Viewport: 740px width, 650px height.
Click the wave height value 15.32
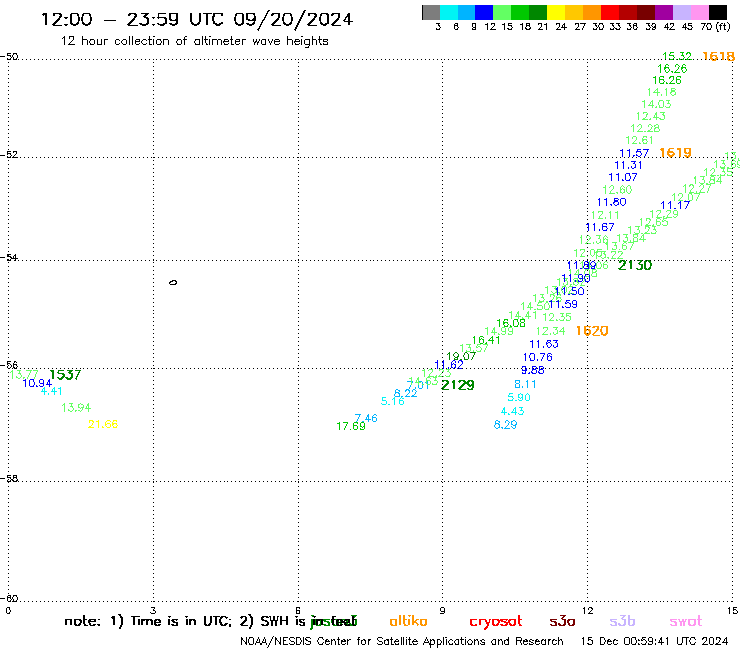point(677,56)
